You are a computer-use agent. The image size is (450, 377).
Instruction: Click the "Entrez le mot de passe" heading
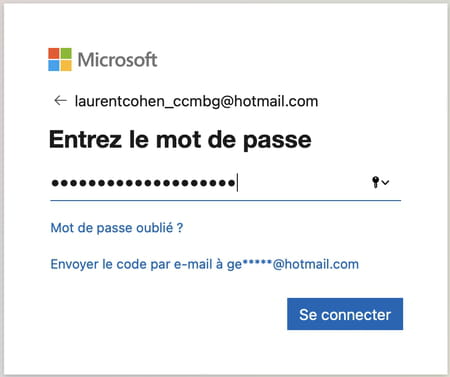pos(180,139)
